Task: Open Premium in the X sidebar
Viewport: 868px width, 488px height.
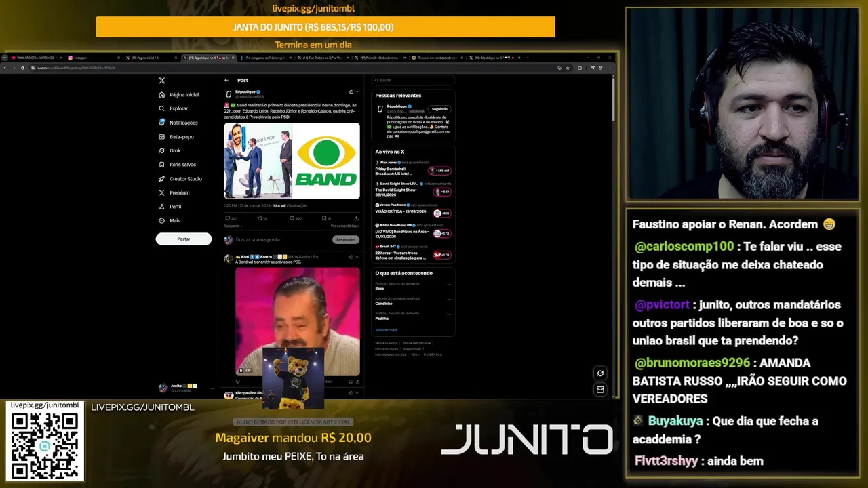Action: [174, 192]
